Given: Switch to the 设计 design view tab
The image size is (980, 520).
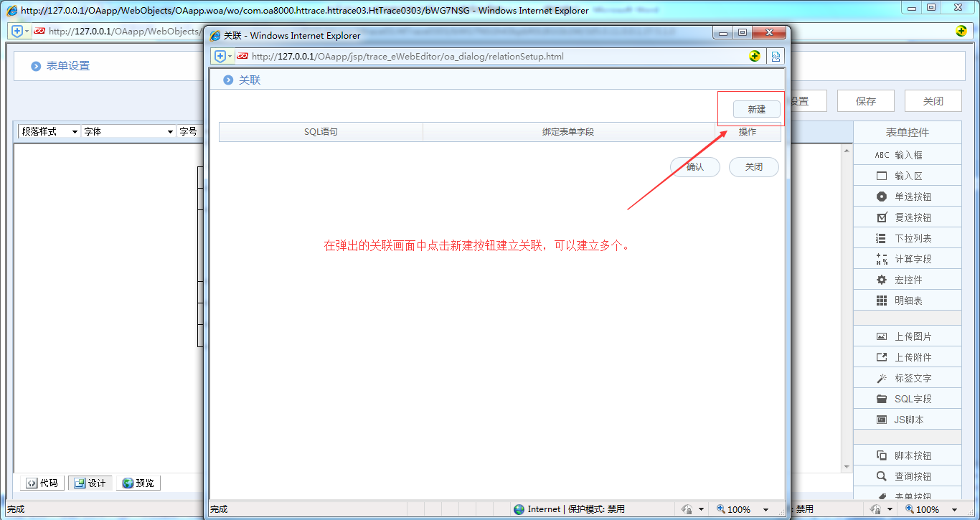Looking at the screenshot, I should point(90,483).
